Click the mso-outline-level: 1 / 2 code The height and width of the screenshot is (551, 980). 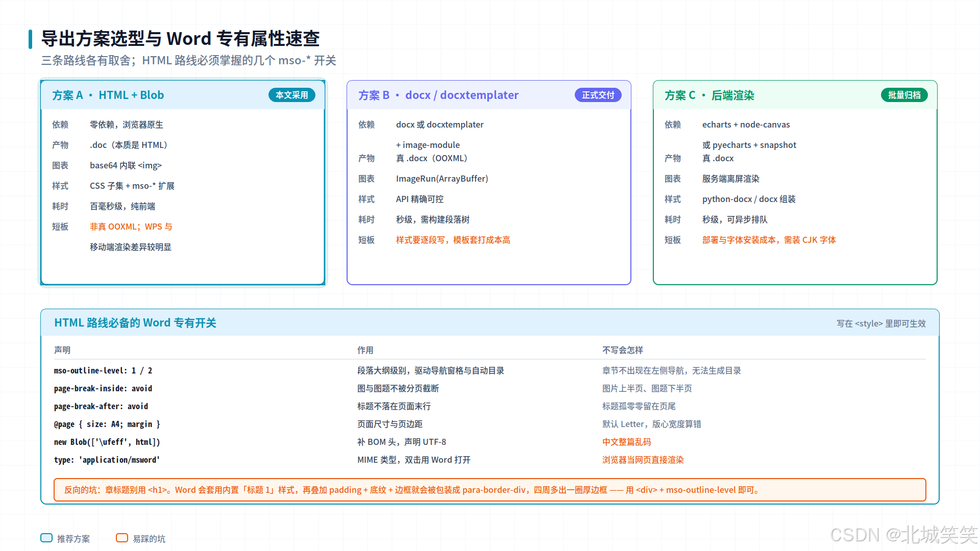(x=103, y=370)
